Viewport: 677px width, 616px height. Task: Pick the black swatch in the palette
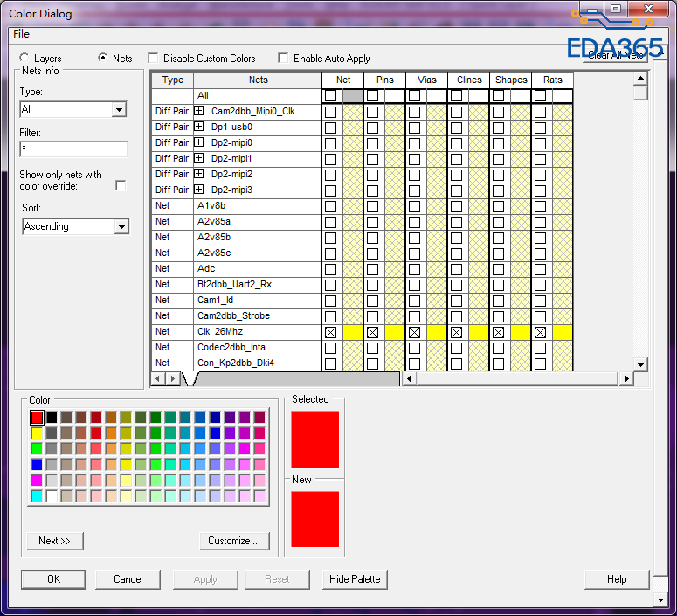point(52,418)
